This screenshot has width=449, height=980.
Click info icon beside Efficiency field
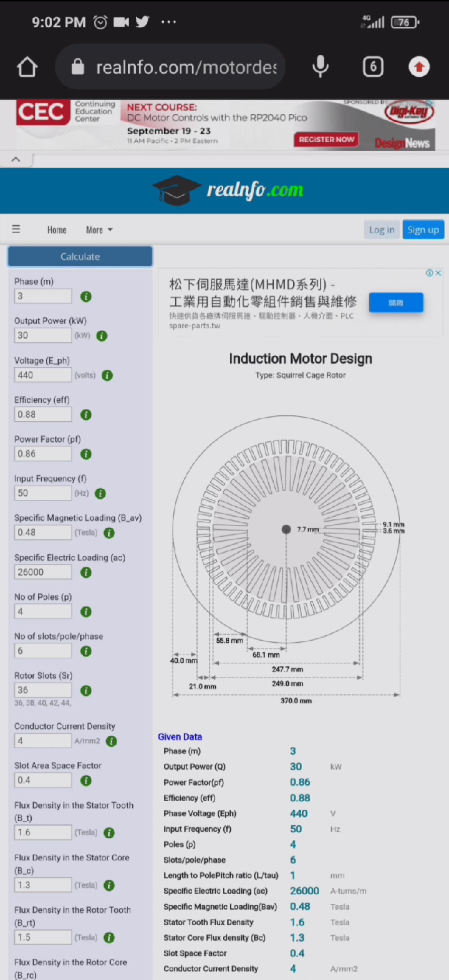pos(86,415)
